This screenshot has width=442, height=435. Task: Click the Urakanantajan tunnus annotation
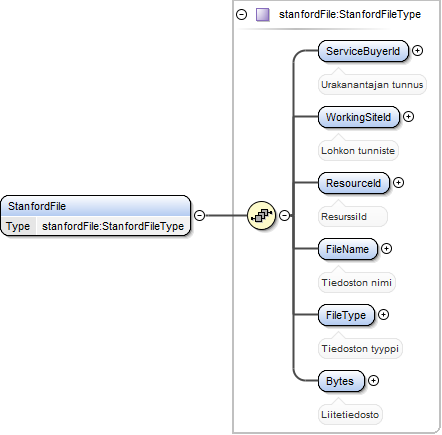[x=372, y=85]
